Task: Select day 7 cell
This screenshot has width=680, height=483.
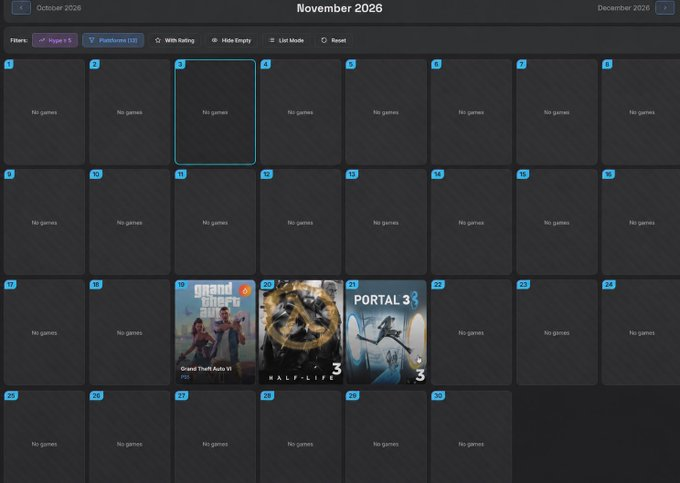Action: [x=557, y=112]
